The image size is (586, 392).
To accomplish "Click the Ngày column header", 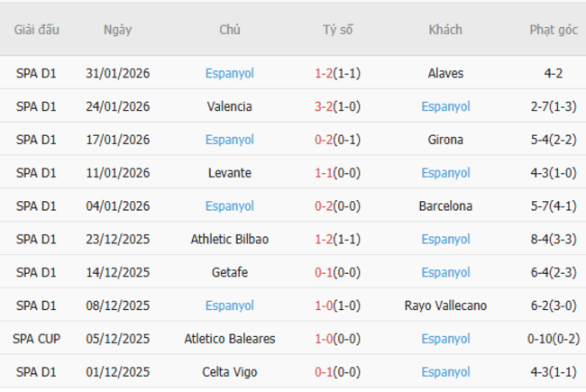I will [117, 30].
